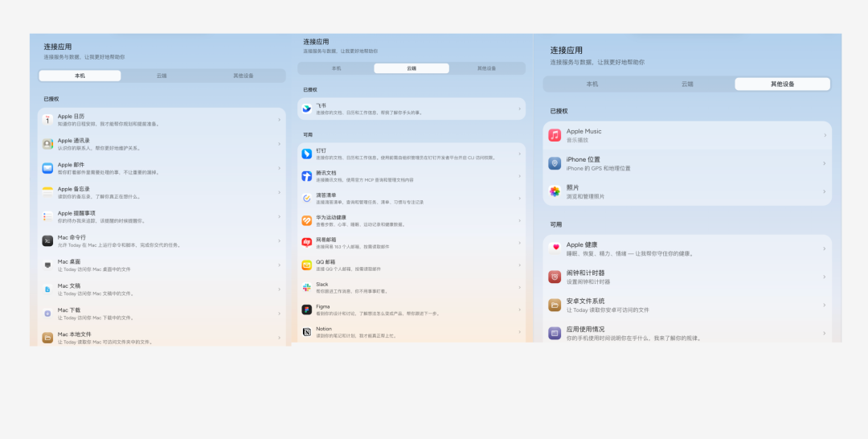Select active 本机 tab above Apple 日历 list

(x=80, y=76)
